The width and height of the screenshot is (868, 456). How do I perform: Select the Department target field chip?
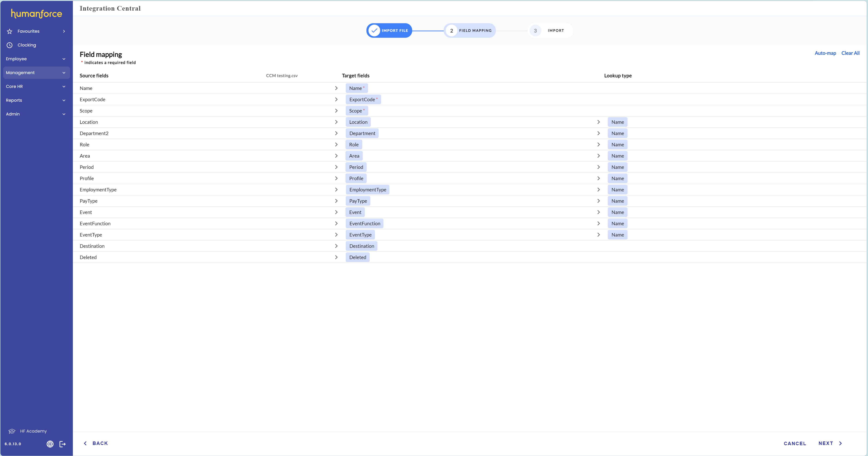click(362, 133)
